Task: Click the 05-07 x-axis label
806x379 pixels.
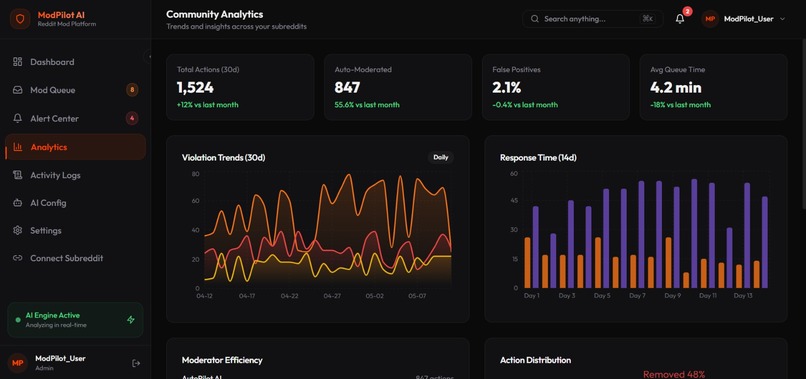Action: [x=417, y=296]
